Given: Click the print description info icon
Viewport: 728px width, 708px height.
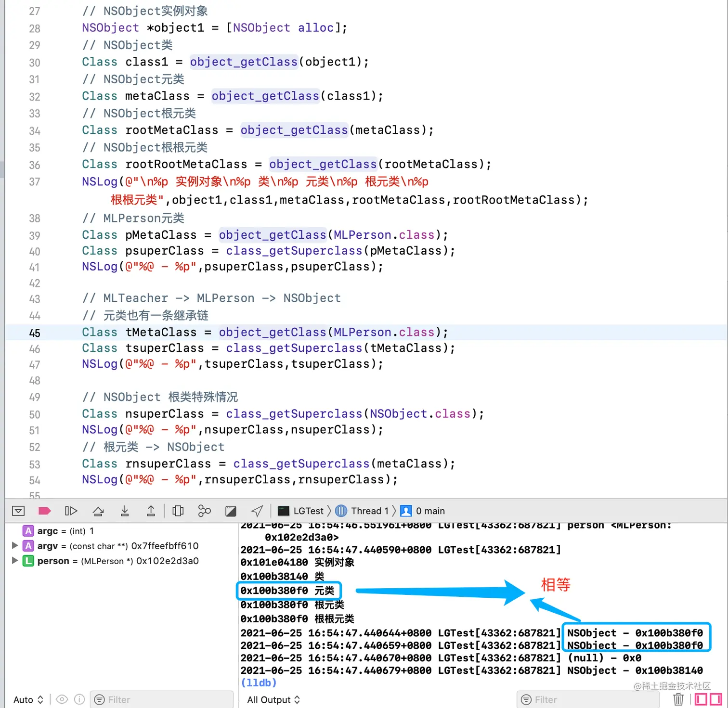Looking at the screenshot, I should pyautogui.click(x=80, y=699).
